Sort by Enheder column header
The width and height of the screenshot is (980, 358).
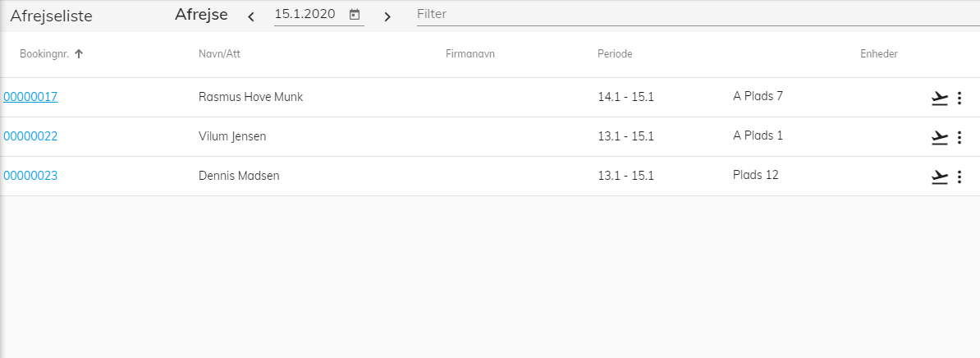coord(879,53)
